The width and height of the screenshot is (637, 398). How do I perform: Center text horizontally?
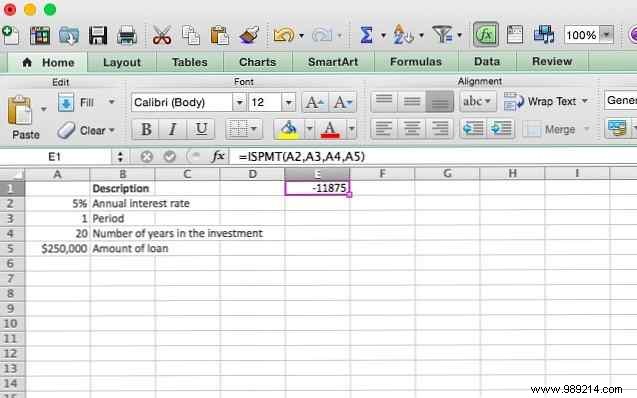click(x=412, y=129)
